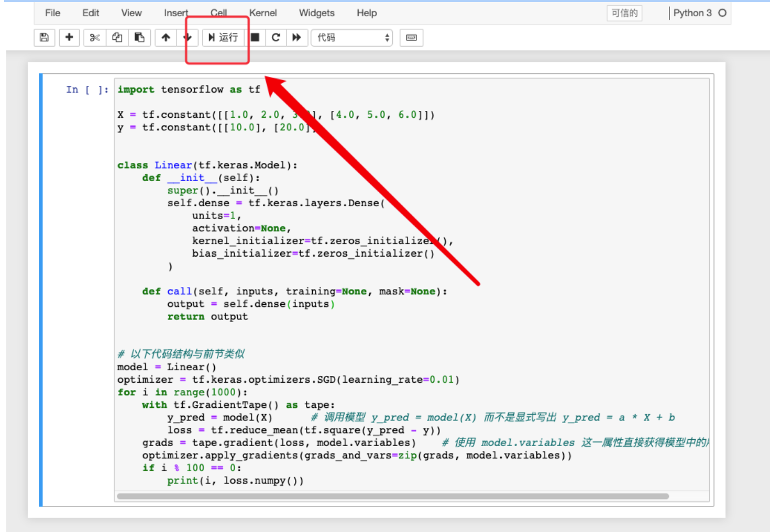Screen dimensions: 770x532
Task: Move selected cell up arrow
Action: click(x=166, y=38)
